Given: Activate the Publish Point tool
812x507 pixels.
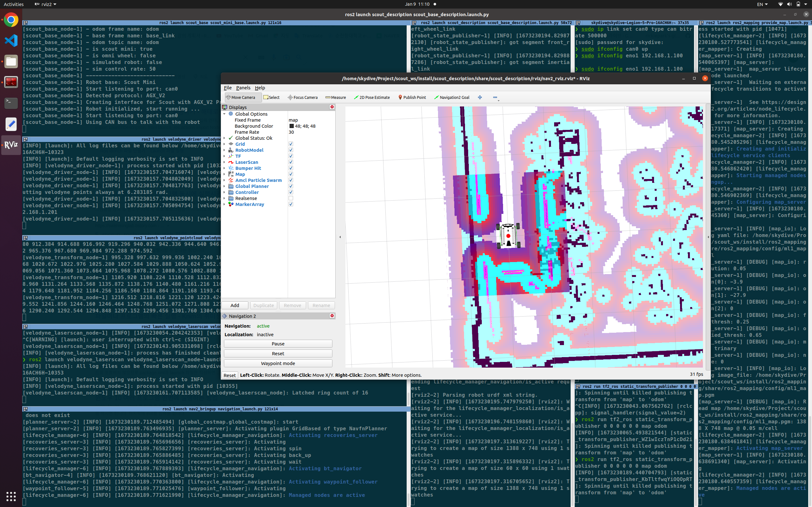Looking at the screenshot, I should click(x=412, y=97).
